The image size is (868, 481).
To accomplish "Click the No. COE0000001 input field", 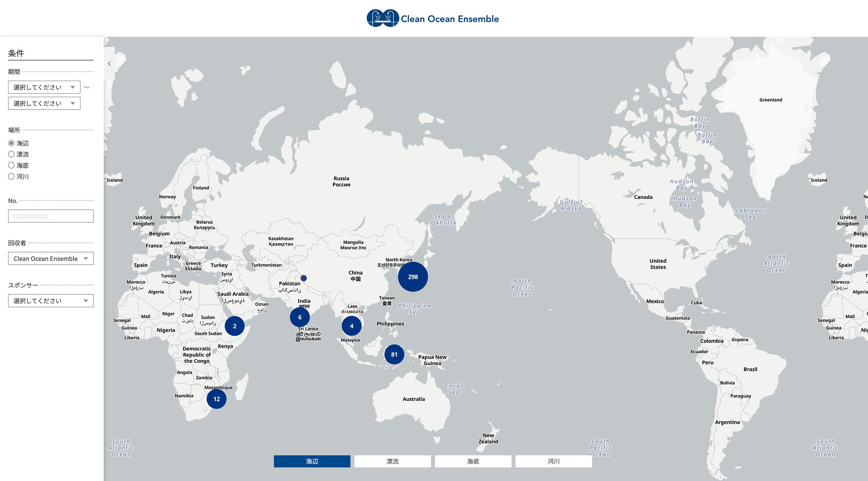I will [51, 216].
